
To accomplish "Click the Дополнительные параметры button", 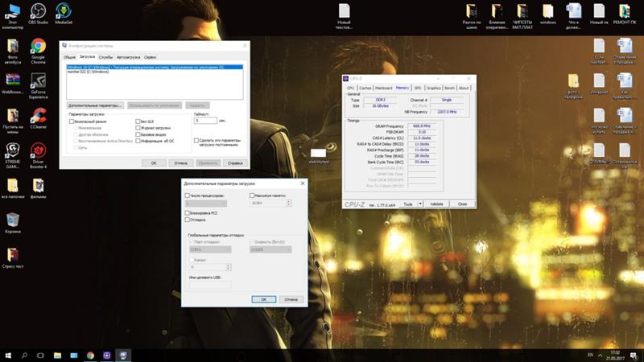I will pos(95,105).
